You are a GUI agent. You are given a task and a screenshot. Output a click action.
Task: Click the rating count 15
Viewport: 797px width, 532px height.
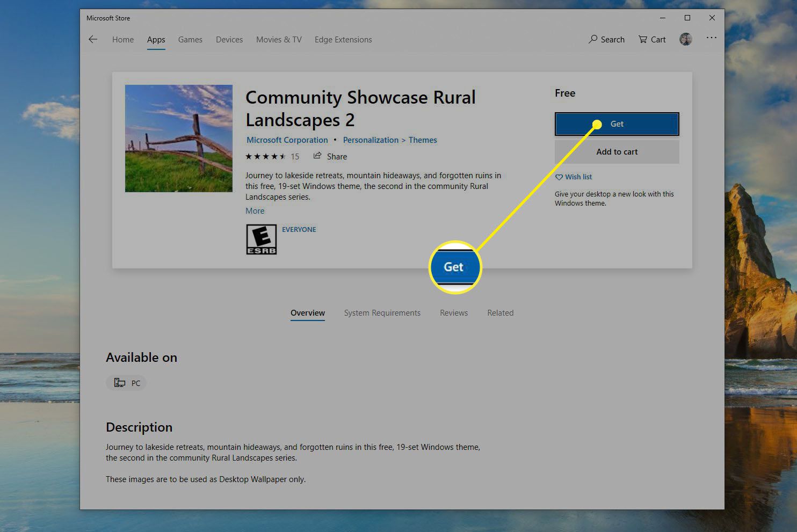(295, 157)
